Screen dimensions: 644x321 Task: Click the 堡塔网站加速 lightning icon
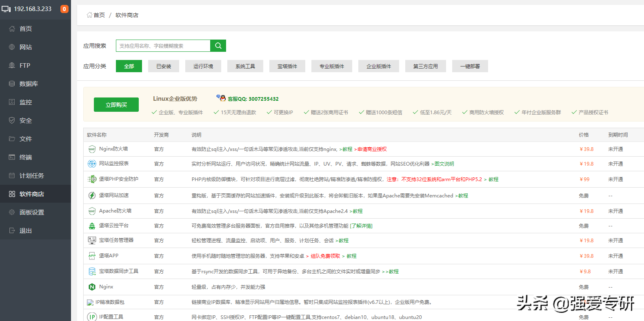click(x=92, y=195)
